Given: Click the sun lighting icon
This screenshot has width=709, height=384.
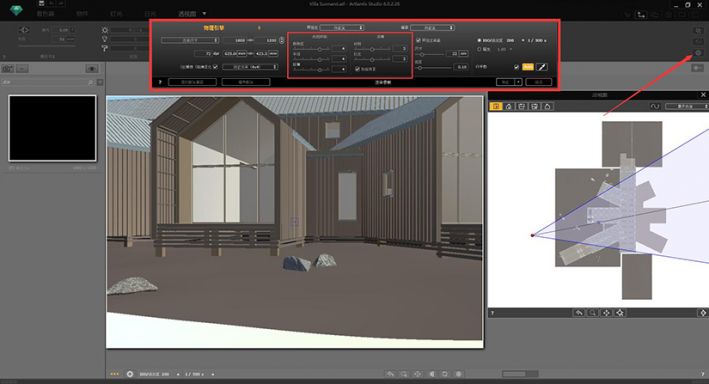Looking at the screenshot, I should pos(105,30).
